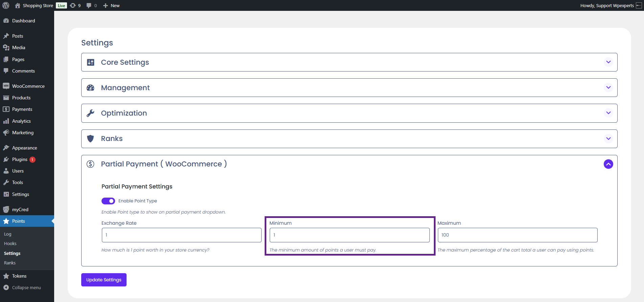644x302 pixels.
Task: Click the WordPress logo icon
Action: (6, 5)
